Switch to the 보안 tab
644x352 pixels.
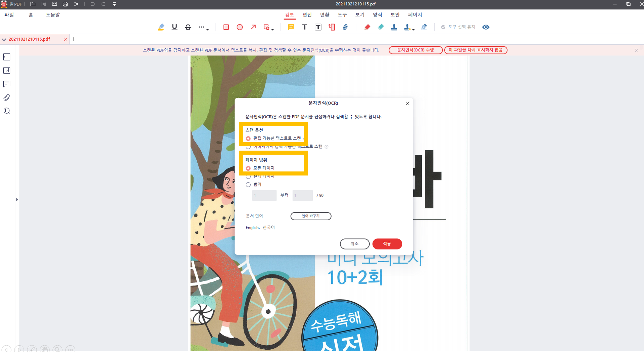(x=395, y=15)
